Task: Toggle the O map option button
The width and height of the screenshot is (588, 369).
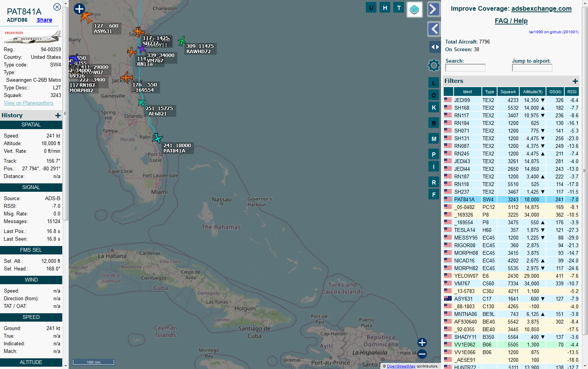Action: click(x=433, y=95)
